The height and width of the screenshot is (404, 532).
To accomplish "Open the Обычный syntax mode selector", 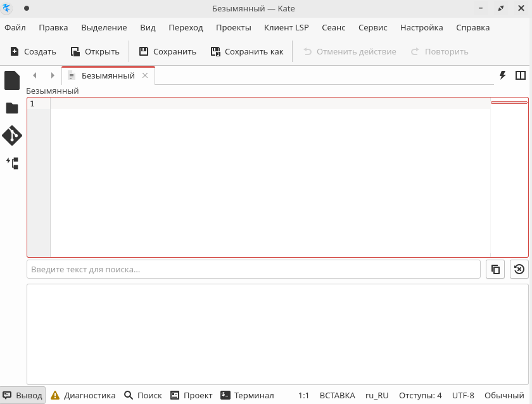I will 505,395.
